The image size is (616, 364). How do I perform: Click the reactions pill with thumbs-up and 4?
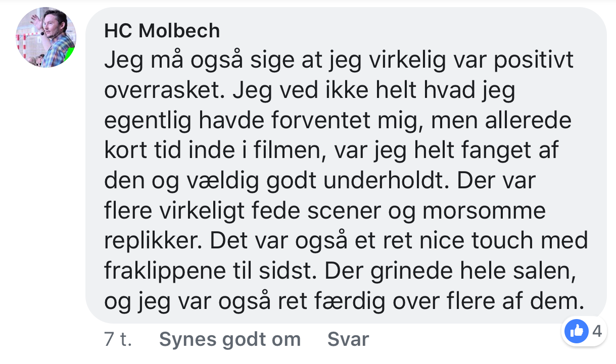tap(584, 331)
